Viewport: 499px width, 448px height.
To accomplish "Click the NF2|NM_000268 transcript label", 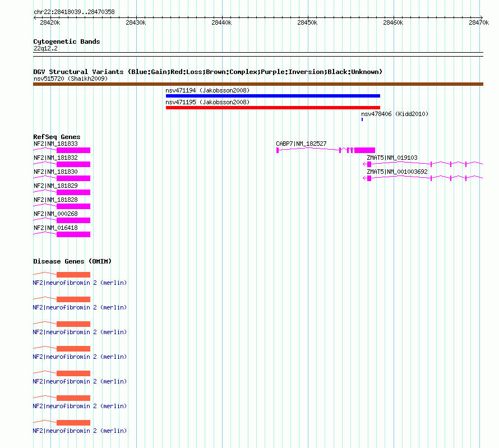I will coord(56,214).
